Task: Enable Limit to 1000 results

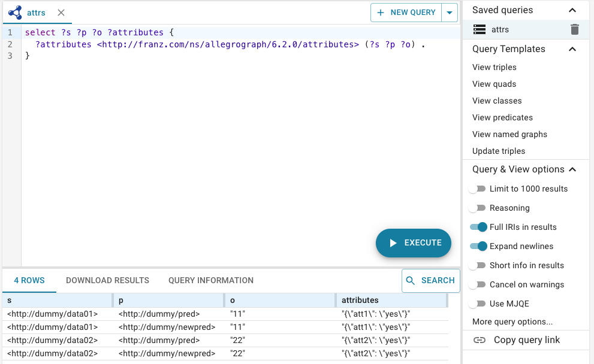Action: tap(478, 189)
